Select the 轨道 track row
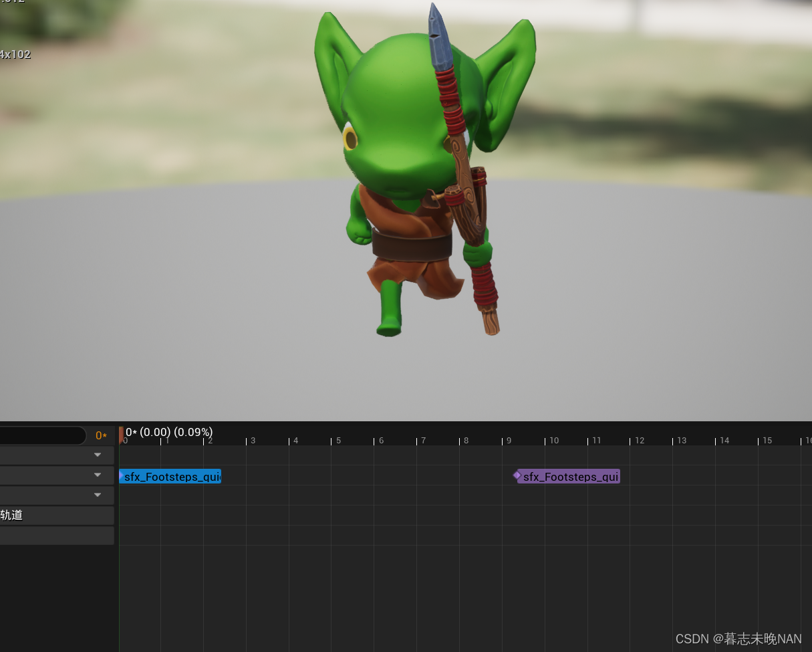Screen dimensions: 812x652 coord(57,515)
